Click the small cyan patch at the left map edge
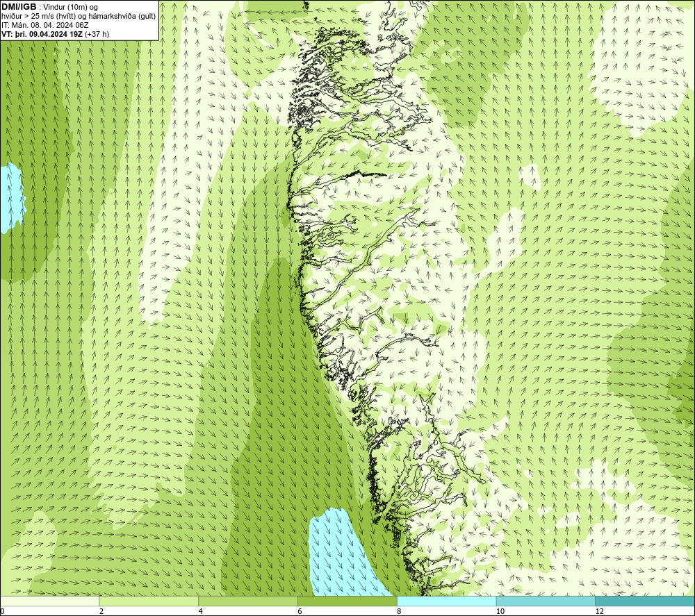 point(10,198)
